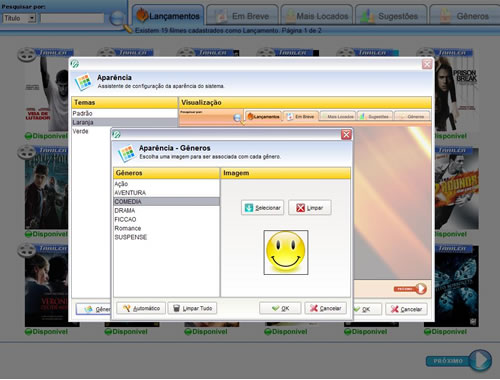The image size is (500, 380).
Task: Select the Padrão theme
Action: 124,113
